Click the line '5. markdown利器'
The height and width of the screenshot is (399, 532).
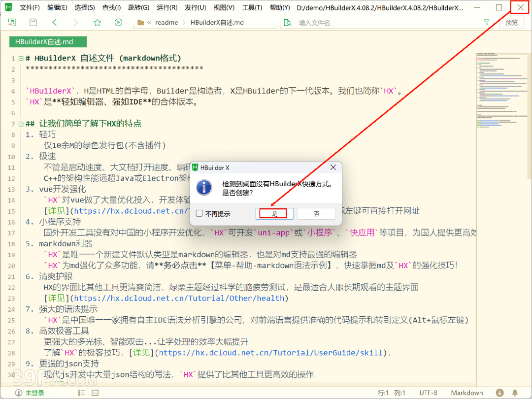pos(59,244)
